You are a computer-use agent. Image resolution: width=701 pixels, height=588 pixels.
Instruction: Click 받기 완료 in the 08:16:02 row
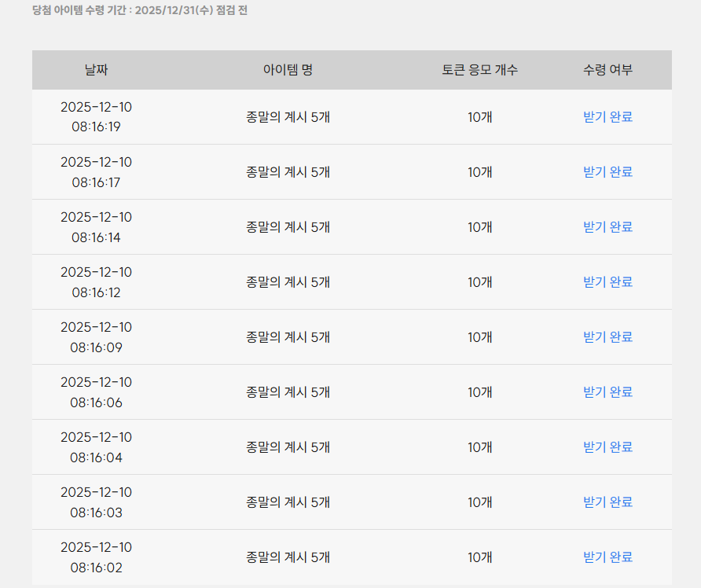click(x=607, y=557)
